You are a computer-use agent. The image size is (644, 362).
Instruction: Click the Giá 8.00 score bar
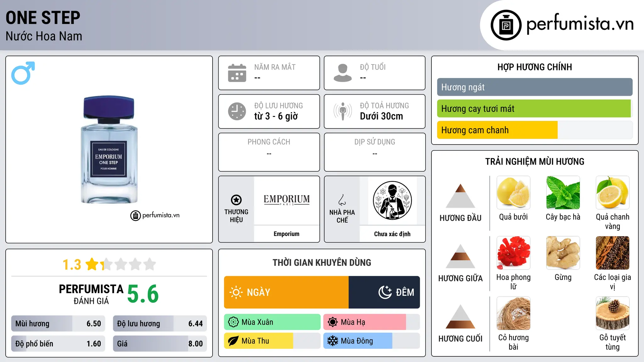point(160,344)
